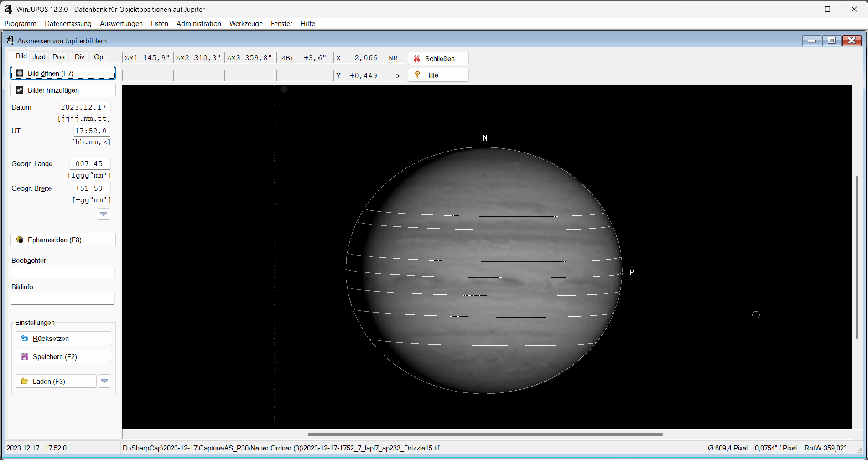Click the UT time input field
Viewport: 868px width, 460px height.
(x=91, y=131)
